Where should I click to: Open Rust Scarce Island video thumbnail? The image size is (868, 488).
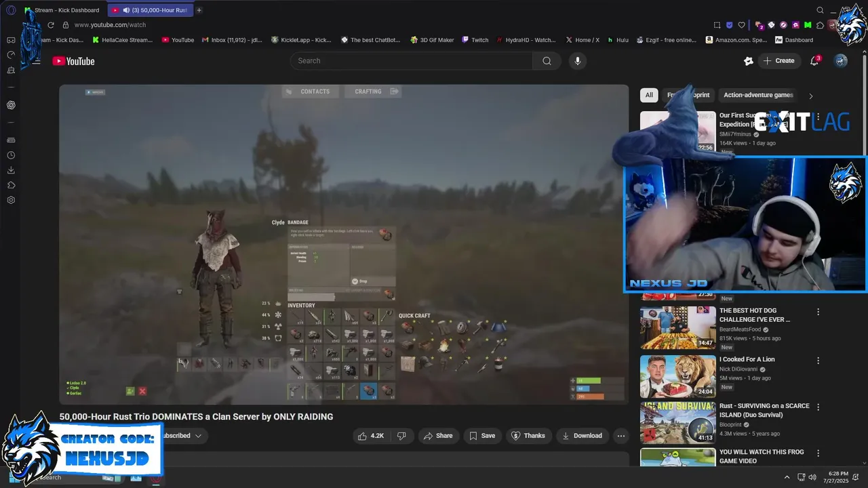pos(678,423)
